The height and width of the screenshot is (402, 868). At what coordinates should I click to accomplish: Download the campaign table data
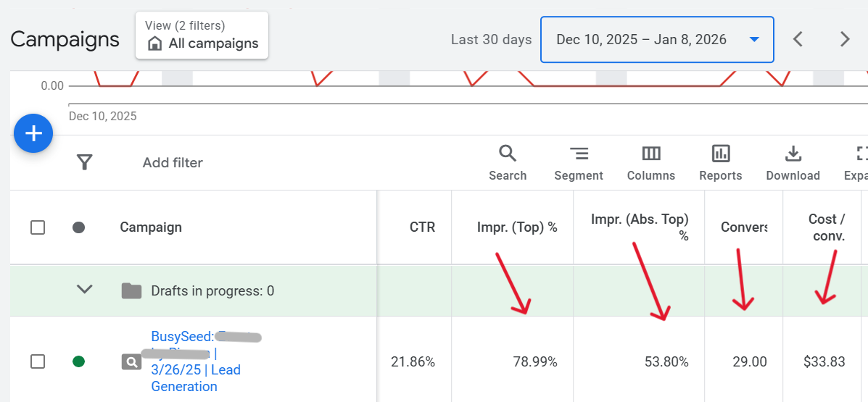(x=793, y=162)
